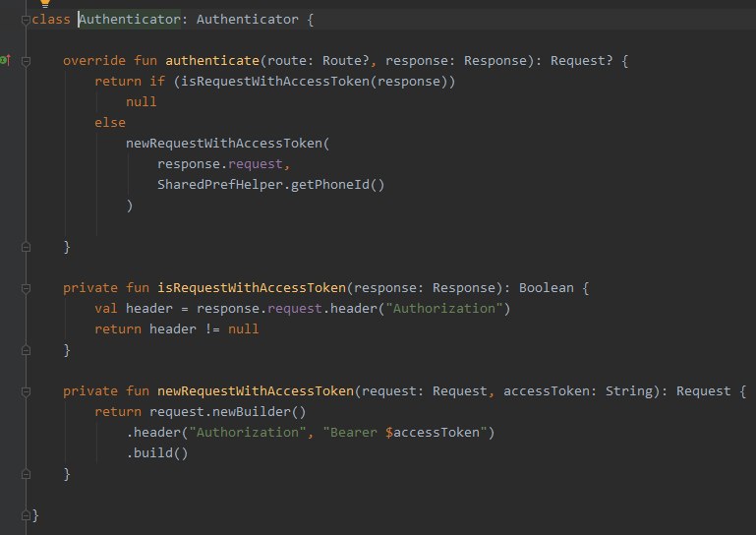This screenshot has height=535, width=756.
Task: Click the 'class' keyword
Action: coord(51,20)
